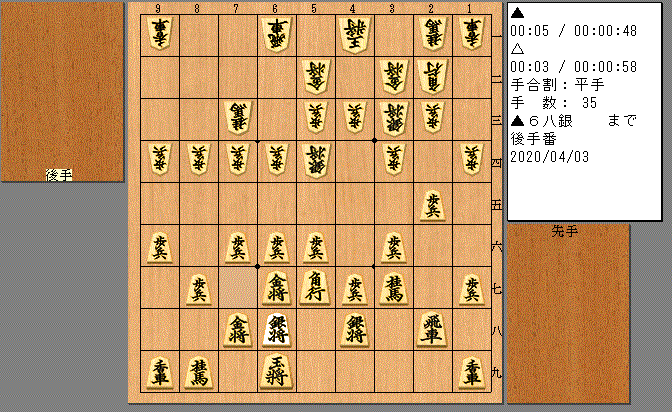The height and width of the screenshot is (412, 672).
Task: Select gote's pawn on 4三
Action: click(354, 117)
